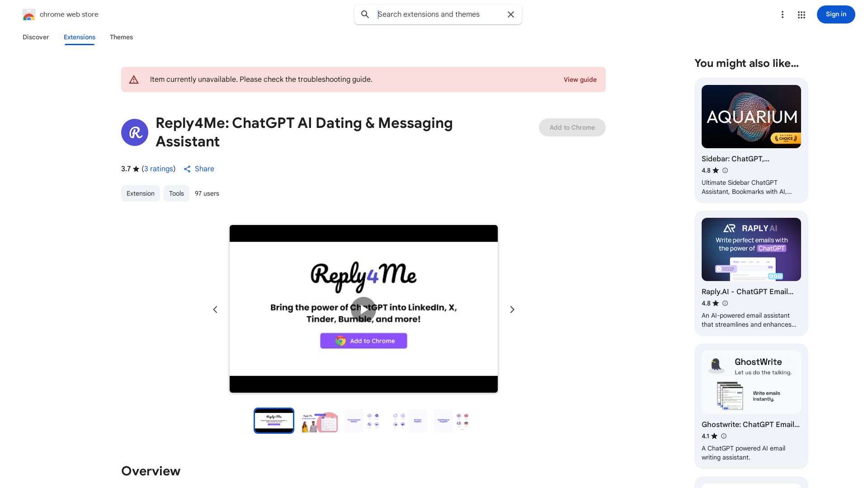Open the View guide link
Viewport: 868px width, 488px height.
(x=580, y=80)
